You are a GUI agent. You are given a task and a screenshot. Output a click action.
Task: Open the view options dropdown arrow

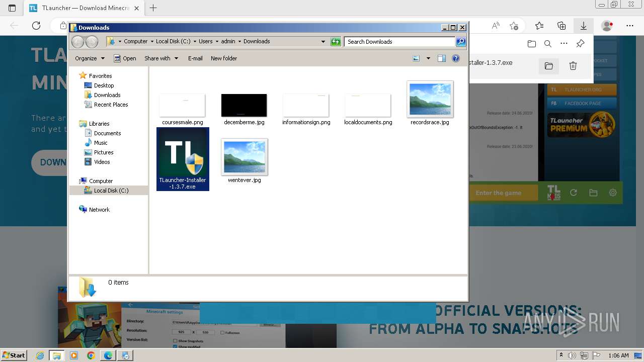click(428, 58)
